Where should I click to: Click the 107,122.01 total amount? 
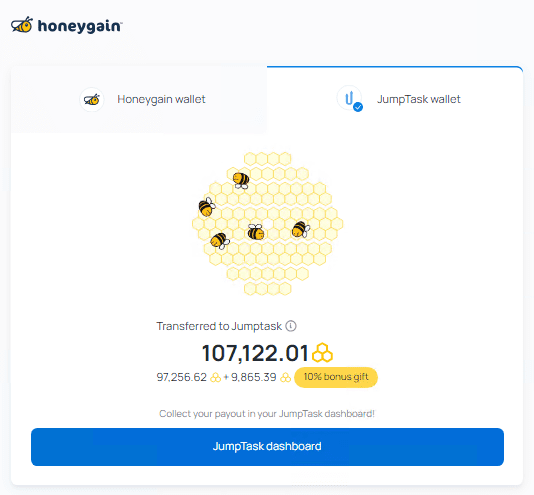coord(255,353)
